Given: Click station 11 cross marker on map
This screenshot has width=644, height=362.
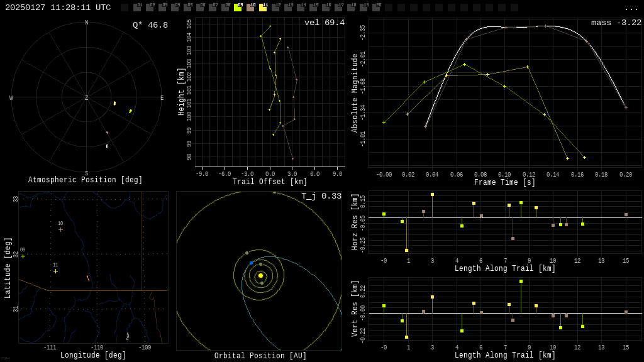Looking at the screenshot, I should pyautogui.click(x=55, y=271).
